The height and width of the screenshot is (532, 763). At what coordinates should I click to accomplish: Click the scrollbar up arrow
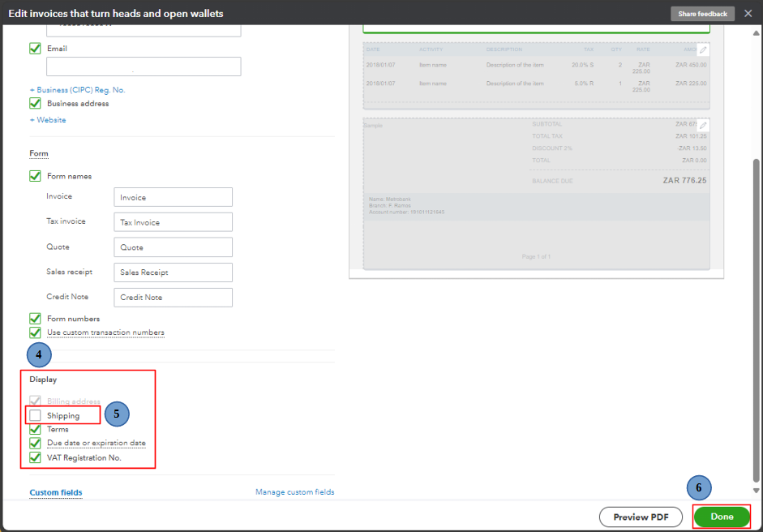coord(756,33)
